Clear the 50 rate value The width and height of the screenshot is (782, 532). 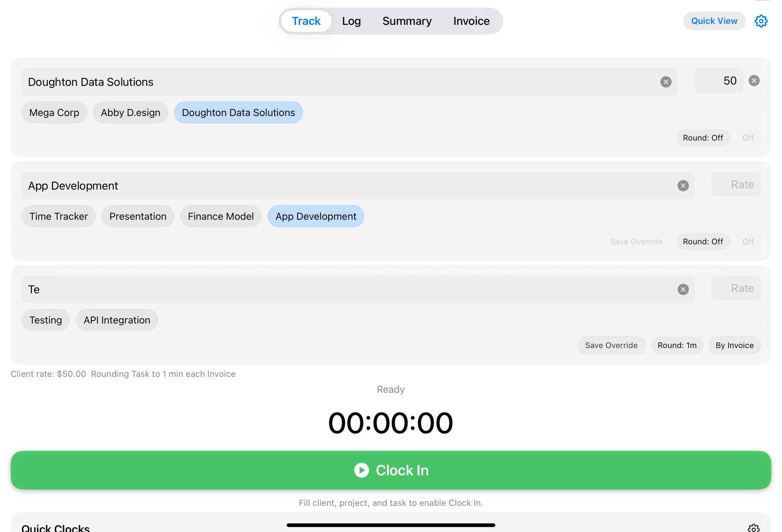tap(754, 81)
